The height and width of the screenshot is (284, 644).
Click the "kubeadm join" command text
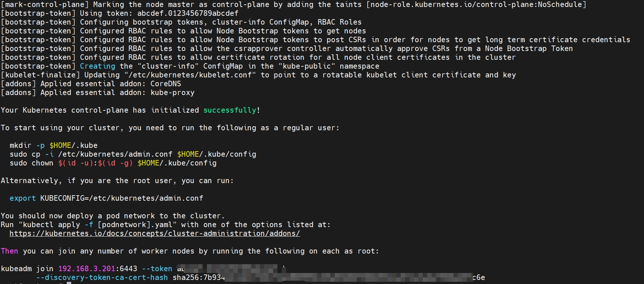[27, 269]
